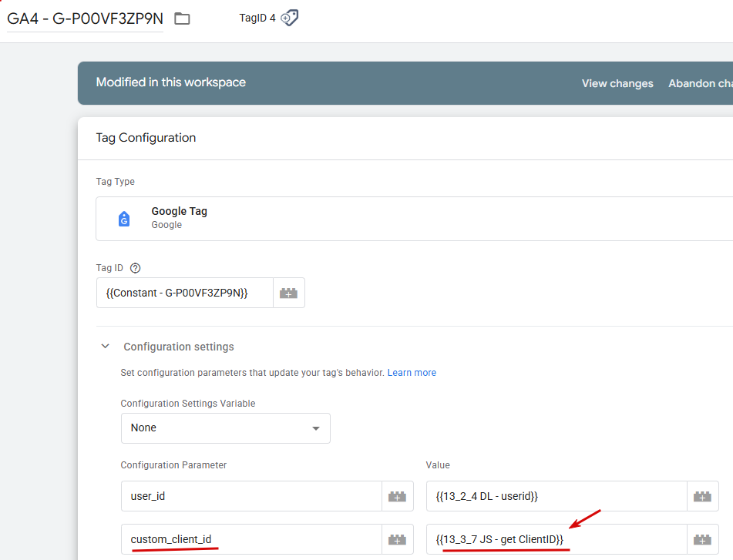Open variable picker beside custom_client_id parameter
The height and width of the screenshot is (560, 733).
point(397,540)
